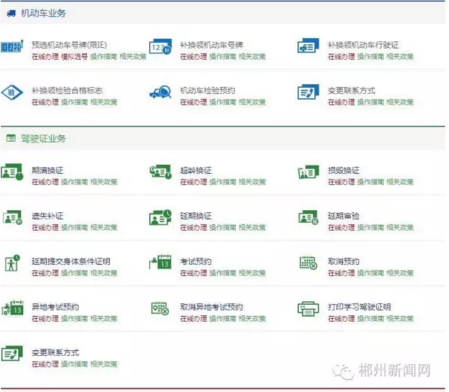Open 相关政策 under 延期提交身体条件证明
Viewport: 449px width, 392px height.
pyautogui.click(x=104, y=273)
